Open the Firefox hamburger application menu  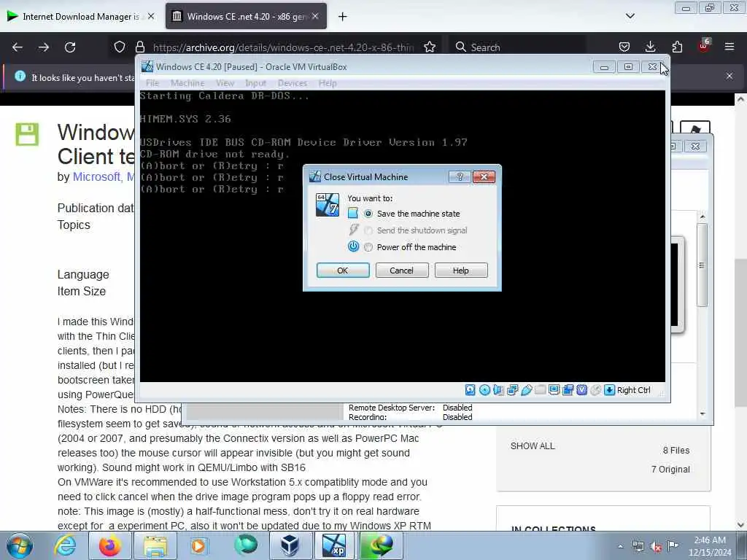[729, 47]
